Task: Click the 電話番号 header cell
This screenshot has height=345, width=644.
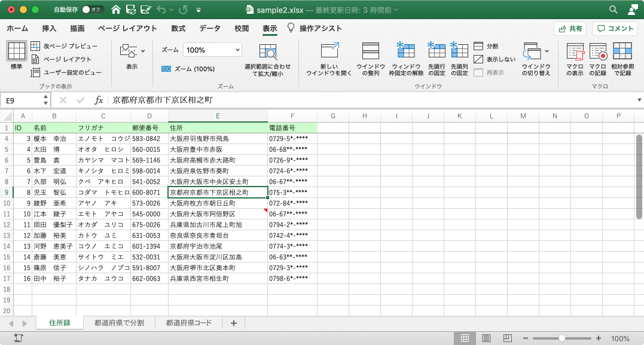Action: click(x=292, y=128)
